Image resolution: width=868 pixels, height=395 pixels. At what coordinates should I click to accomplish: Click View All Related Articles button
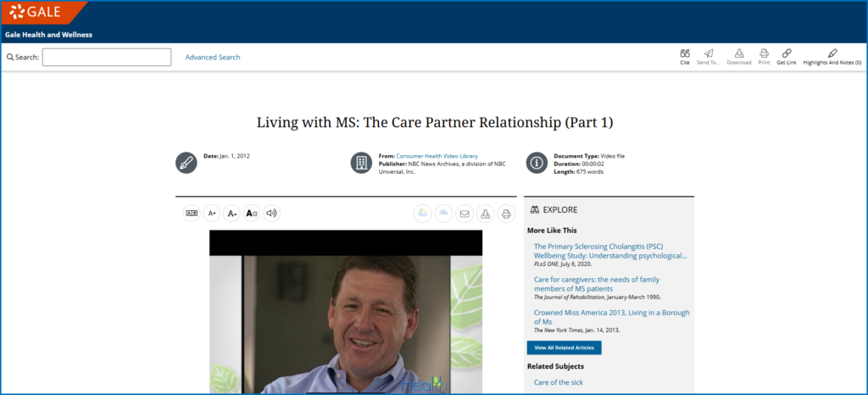point(564,348)
